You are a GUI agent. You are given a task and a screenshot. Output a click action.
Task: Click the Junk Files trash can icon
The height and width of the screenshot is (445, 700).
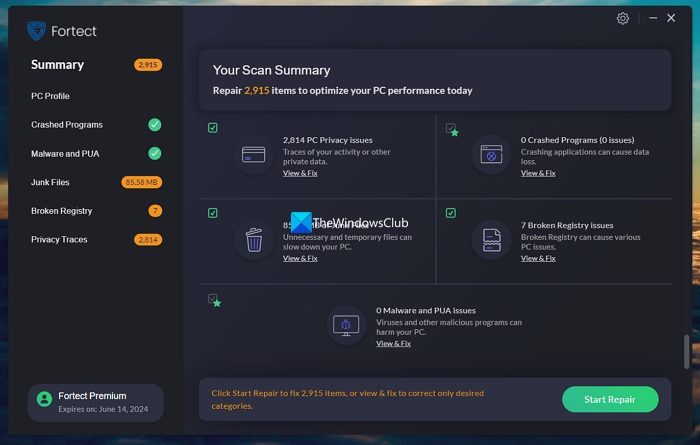pos(254,240)
